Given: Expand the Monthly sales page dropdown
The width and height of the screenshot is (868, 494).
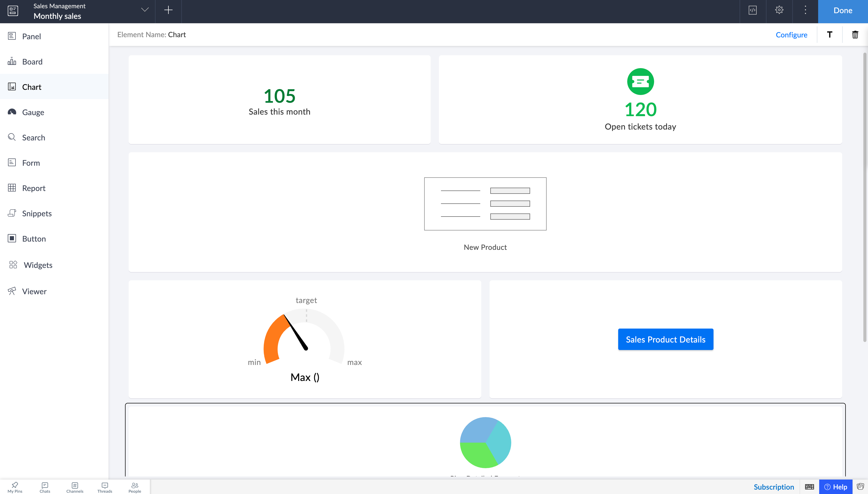Looking at the screenshot, I should pos(145,10).
